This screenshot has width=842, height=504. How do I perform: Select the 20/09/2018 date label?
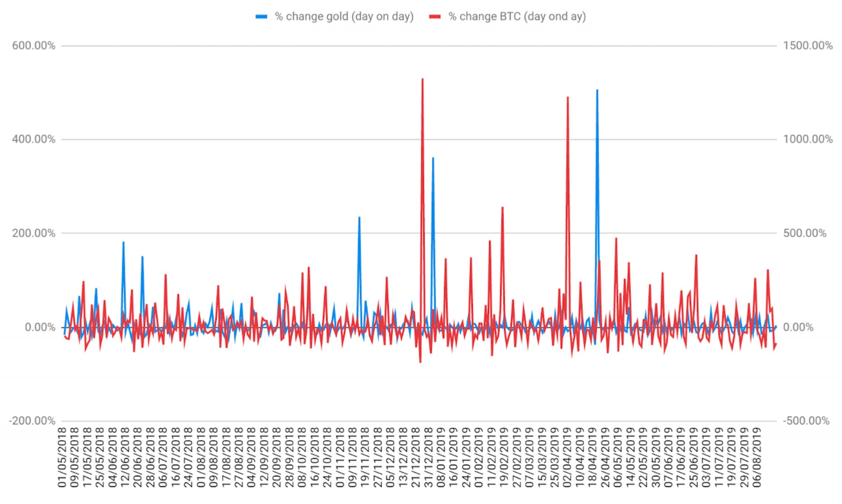[x=277, y=457]
